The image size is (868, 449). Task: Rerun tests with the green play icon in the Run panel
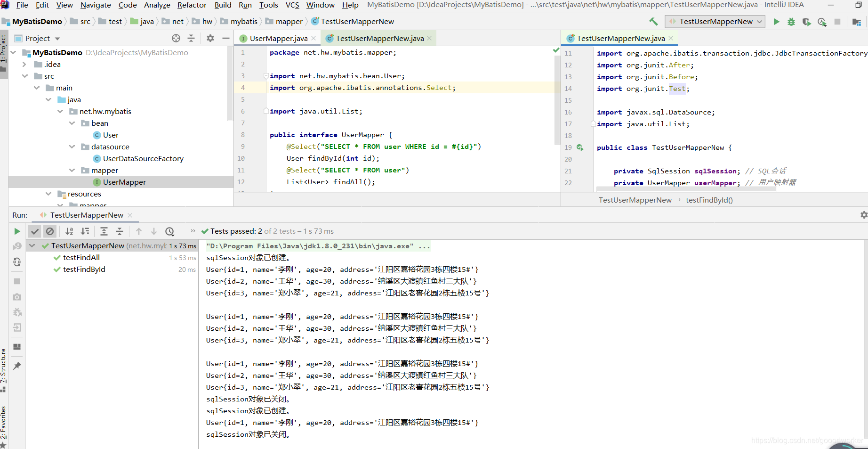coord(17,231)
